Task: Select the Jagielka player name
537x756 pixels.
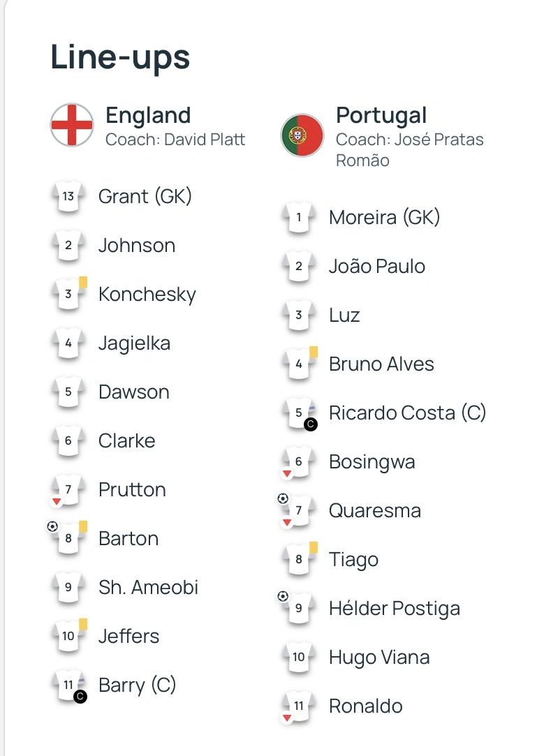Action: click(134, 343)
